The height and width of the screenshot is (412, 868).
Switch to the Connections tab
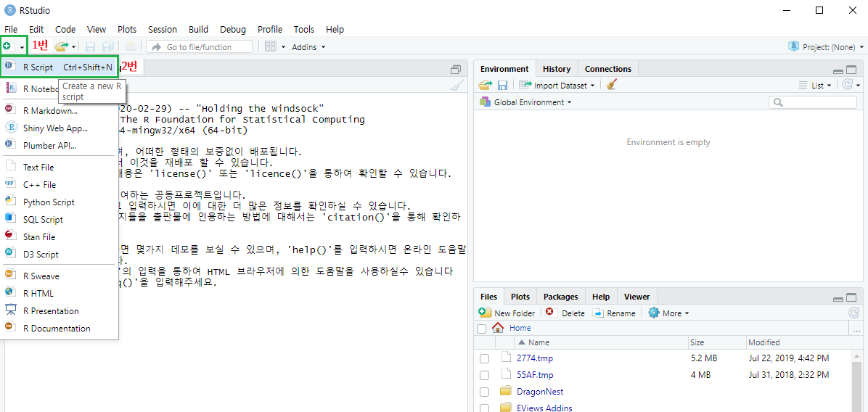(x=608, y=69)
